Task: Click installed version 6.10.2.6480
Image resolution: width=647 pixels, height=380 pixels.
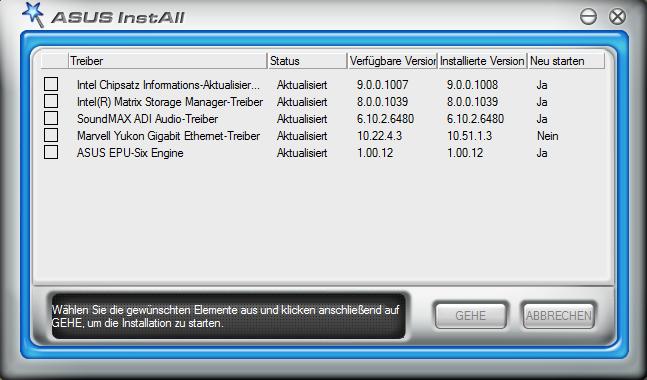Action: (475, 119)
